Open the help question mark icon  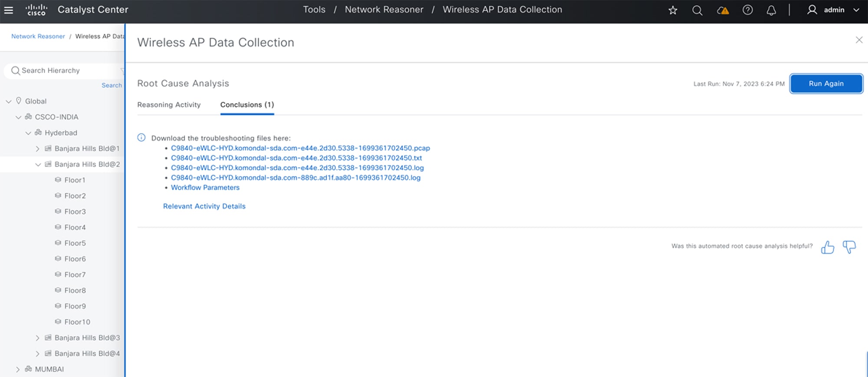point(747,10)
